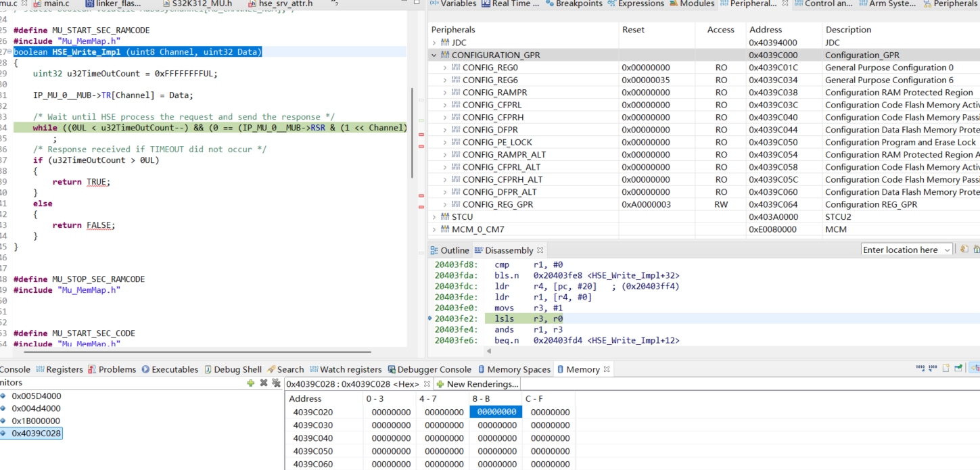Click the home icon in the Disassembly toolbar
Viewport: 980px width, 470px height.
coord(976,249)
